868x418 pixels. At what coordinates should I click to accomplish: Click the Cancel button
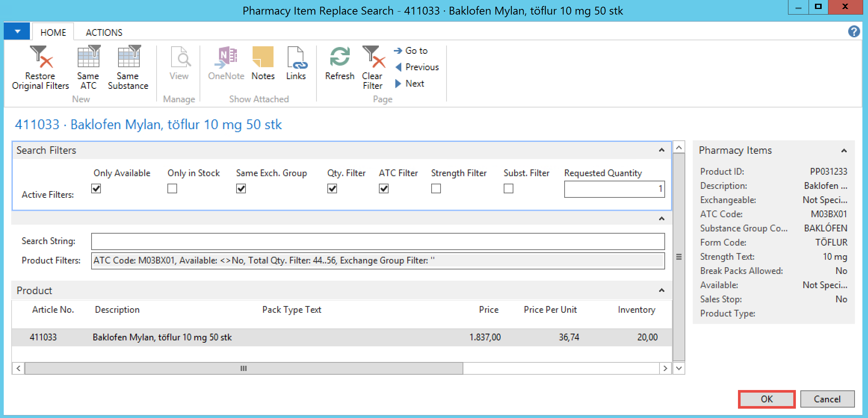(827, 399)
